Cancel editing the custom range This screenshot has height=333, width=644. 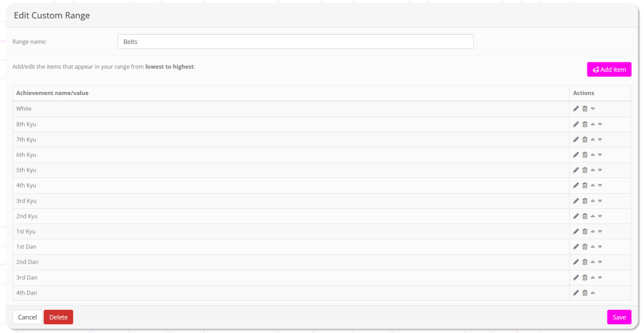tap(27, 317)
